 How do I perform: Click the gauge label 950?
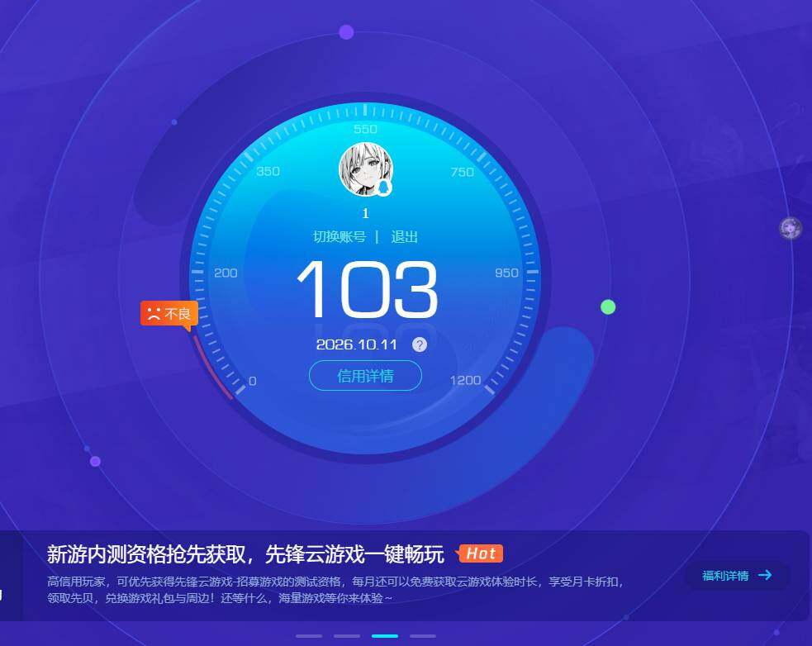506,273
